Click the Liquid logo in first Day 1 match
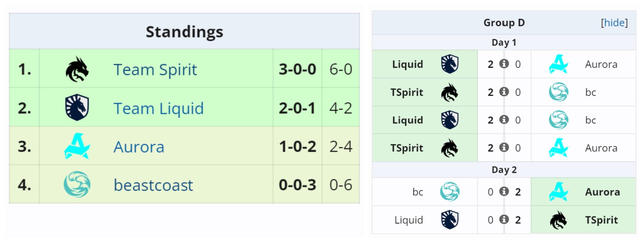This screenshot has width=644, height=242. [x=450, y=64]
